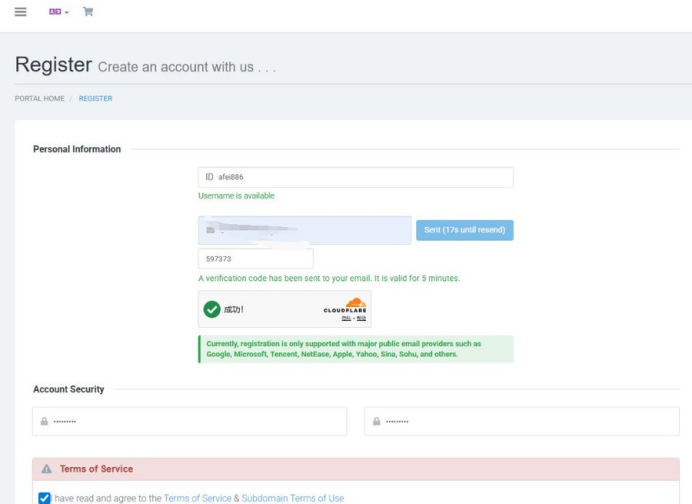Click the verification code sent message
Viewport: 692px width, 504px height.
click(329, 278)
